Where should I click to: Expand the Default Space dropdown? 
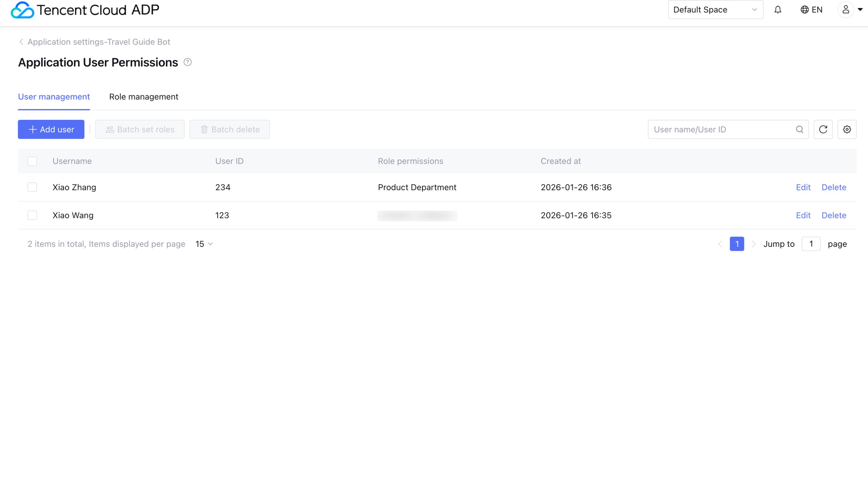pos(715,10)
